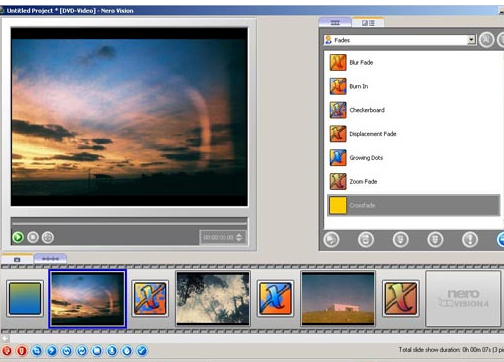Click the gray exclamation mark icon
Screen dimensions: 504x362
tap(470, 239)
